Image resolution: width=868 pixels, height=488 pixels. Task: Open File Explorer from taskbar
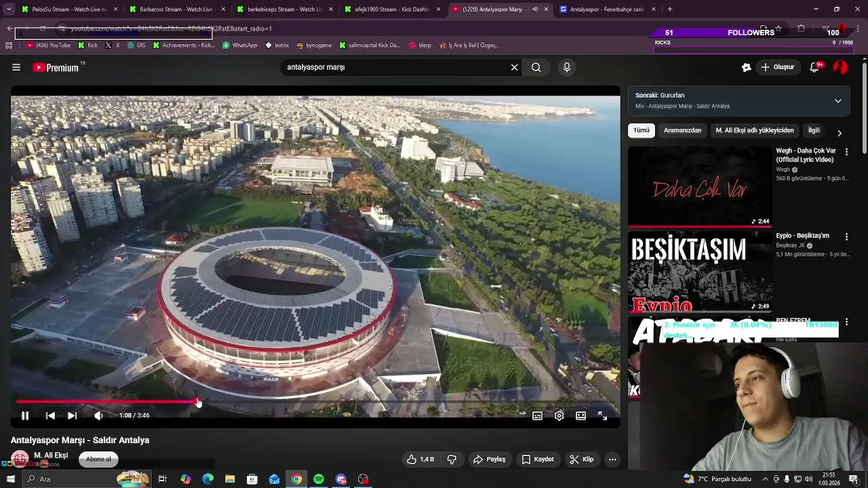[x=230, y=479]
